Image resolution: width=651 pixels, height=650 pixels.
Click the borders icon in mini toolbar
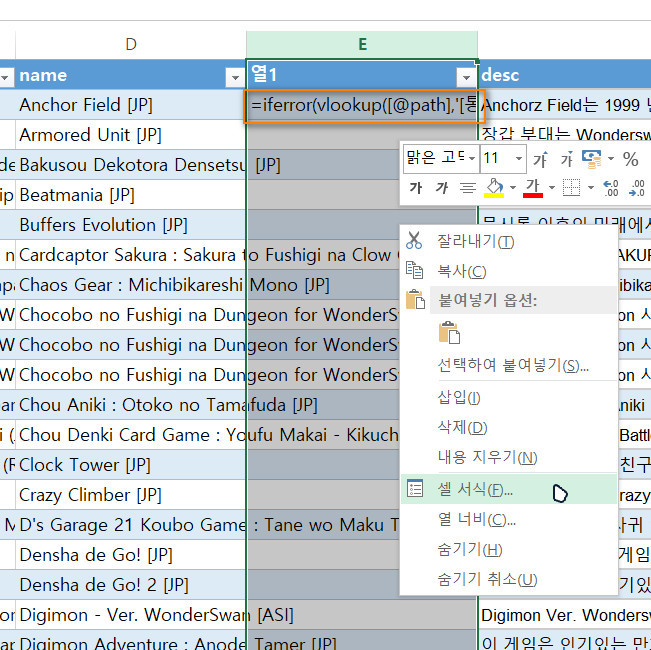[571, 188]
